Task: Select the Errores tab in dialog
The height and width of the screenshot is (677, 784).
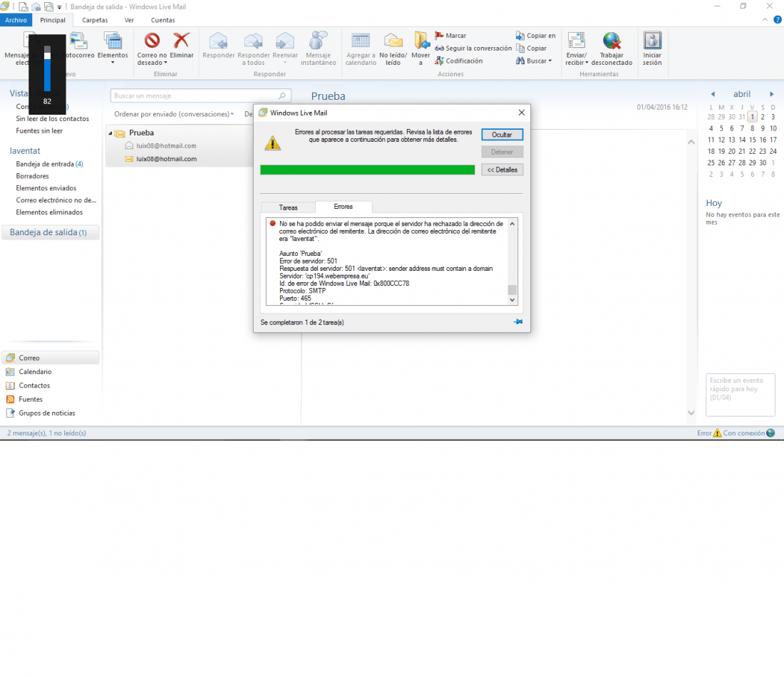Action: click(344, 207)
